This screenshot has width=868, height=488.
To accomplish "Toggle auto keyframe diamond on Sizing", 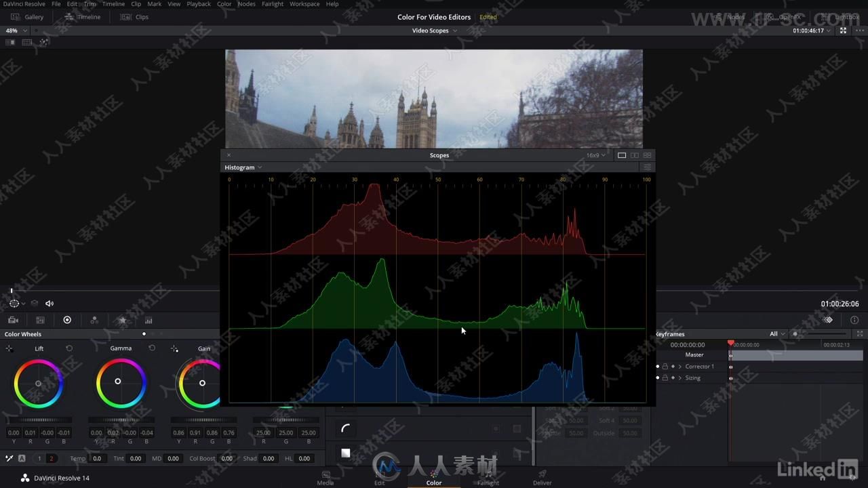I will pos(673,378).
